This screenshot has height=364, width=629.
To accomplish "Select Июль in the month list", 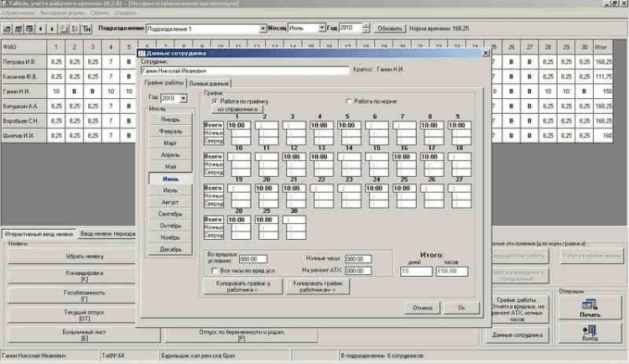I will pyautogui.click(x=170, y=190).
